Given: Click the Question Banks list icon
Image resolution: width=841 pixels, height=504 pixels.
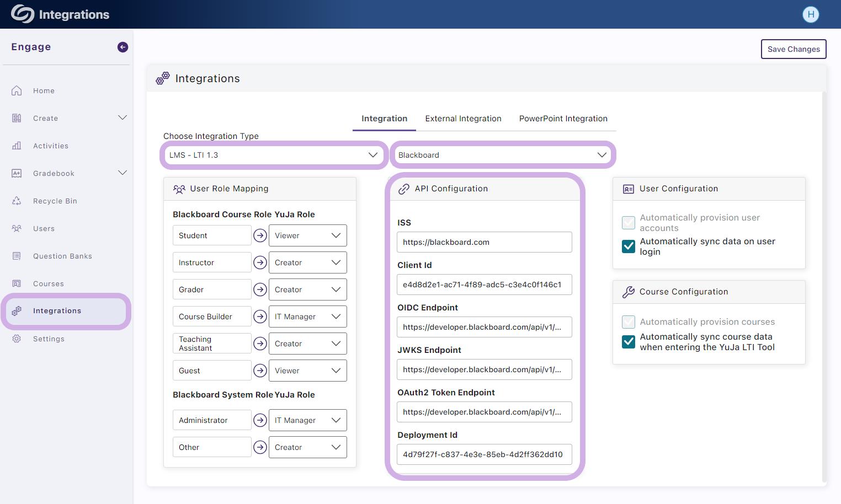Looking at the screenshot, I should coord(17,256).
